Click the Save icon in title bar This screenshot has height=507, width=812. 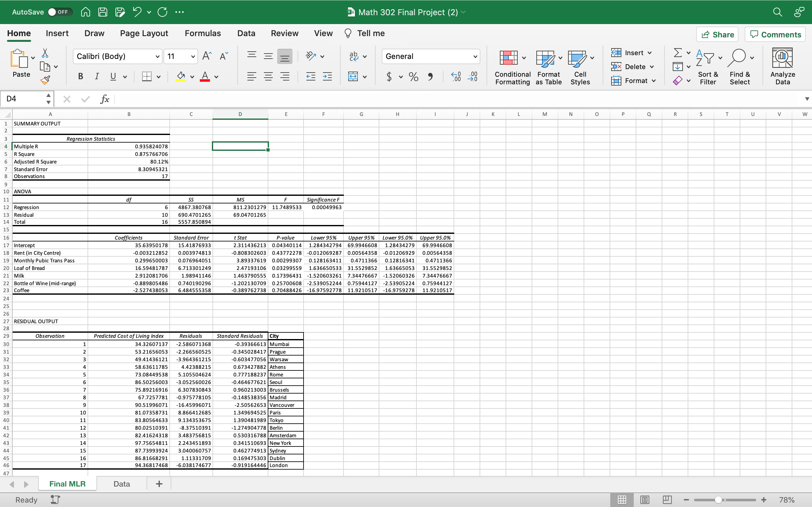[x=103, y=12]
